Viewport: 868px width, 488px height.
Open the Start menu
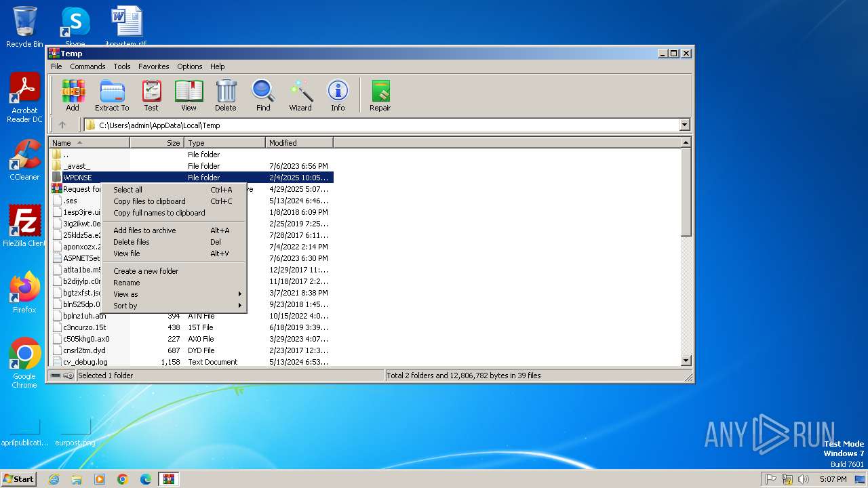pyautogui.click(x=19, y=479)
